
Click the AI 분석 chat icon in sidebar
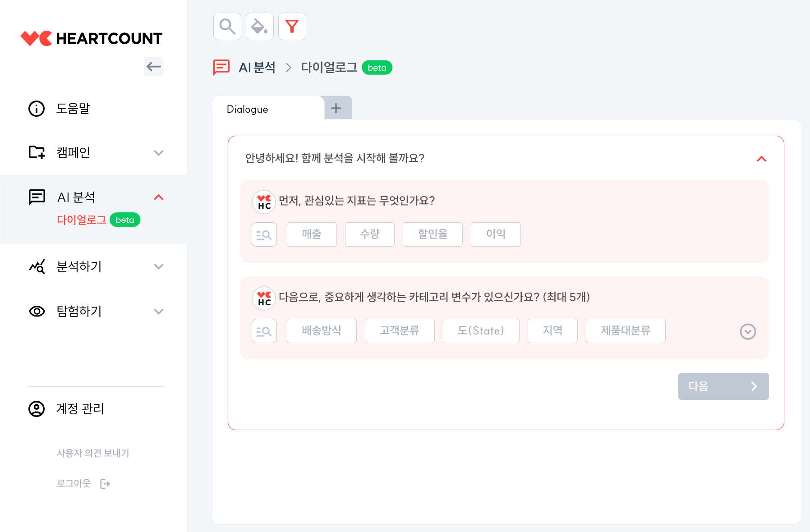click(x=37, y=197)
